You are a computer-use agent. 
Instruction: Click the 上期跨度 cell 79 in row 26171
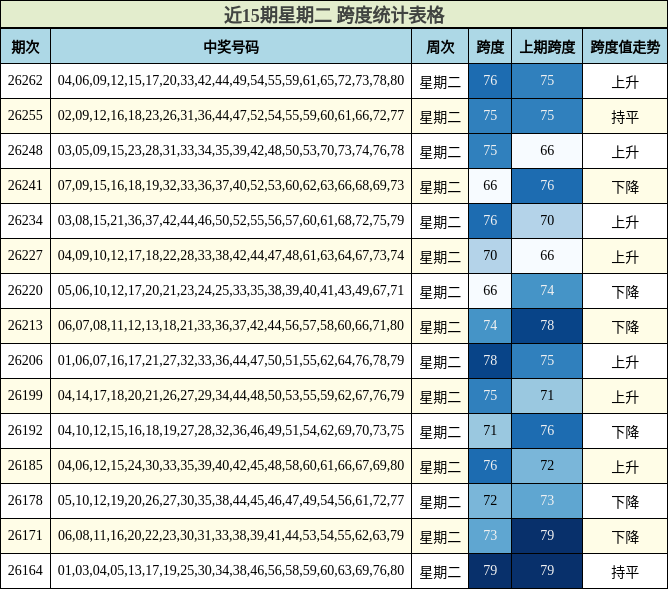pyautogui.click(x=547, y=536)
